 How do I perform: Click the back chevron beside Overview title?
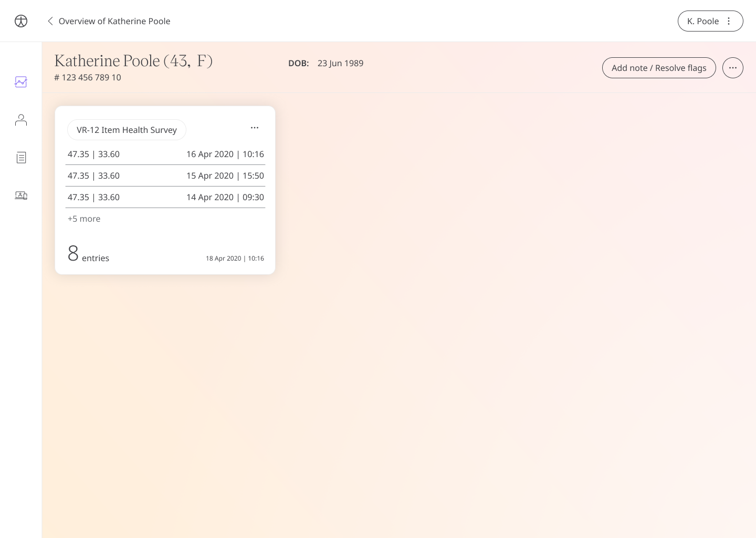point(50,21)
